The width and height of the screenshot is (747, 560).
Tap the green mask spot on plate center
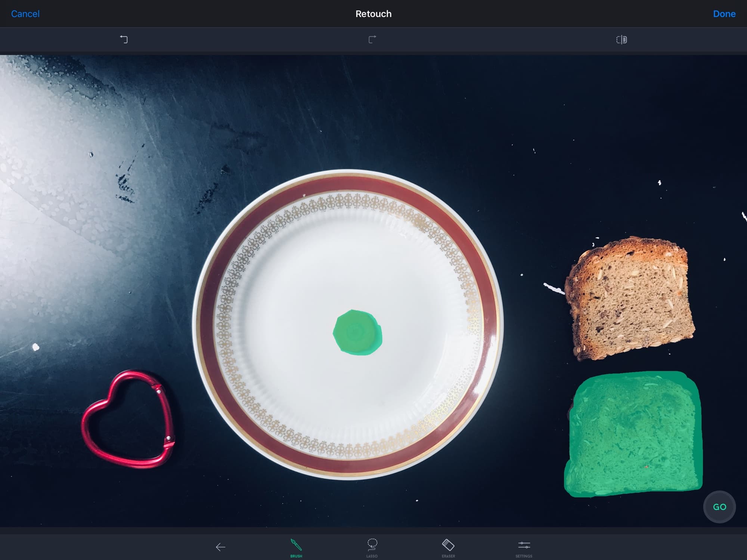click(357, 332)
